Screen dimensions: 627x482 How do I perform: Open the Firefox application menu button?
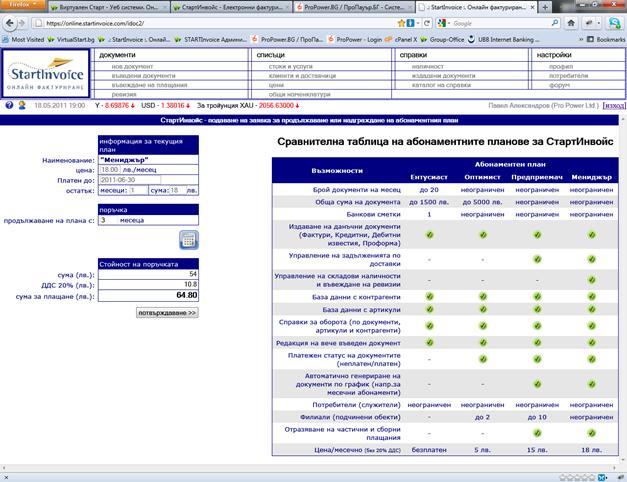pyautogui.click(x=23, y=5)
